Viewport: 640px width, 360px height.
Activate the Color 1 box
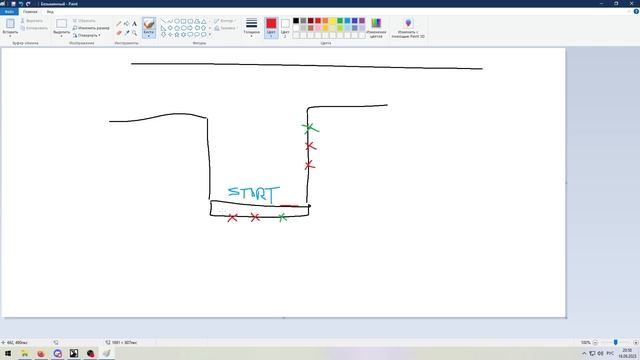271,27
